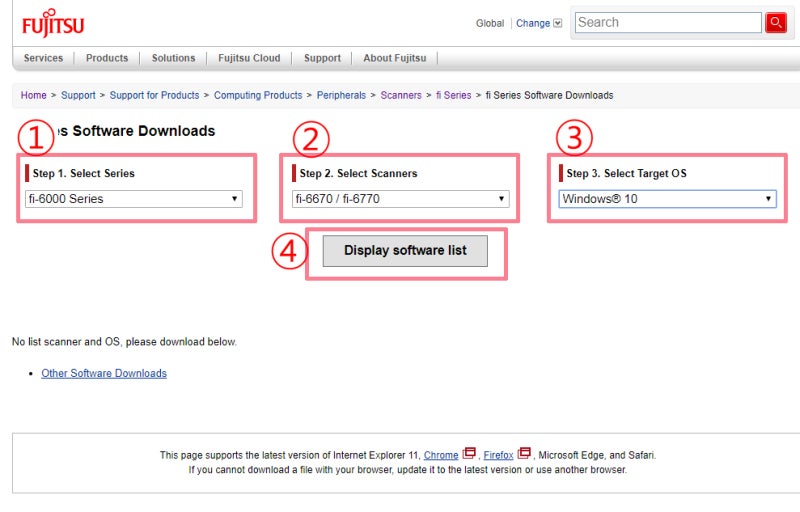Open Other Software Downloads link

[104, 373]
